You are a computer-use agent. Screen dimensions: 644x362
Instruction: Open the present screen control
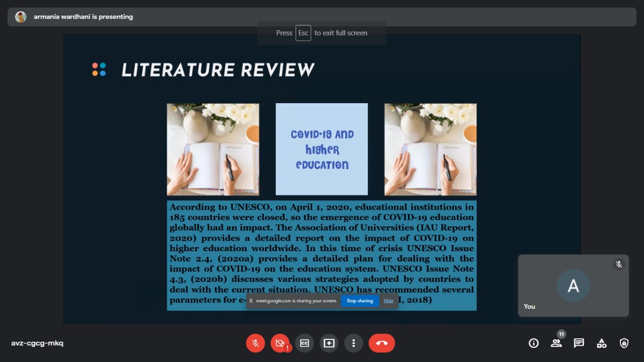tap(329, 343)
